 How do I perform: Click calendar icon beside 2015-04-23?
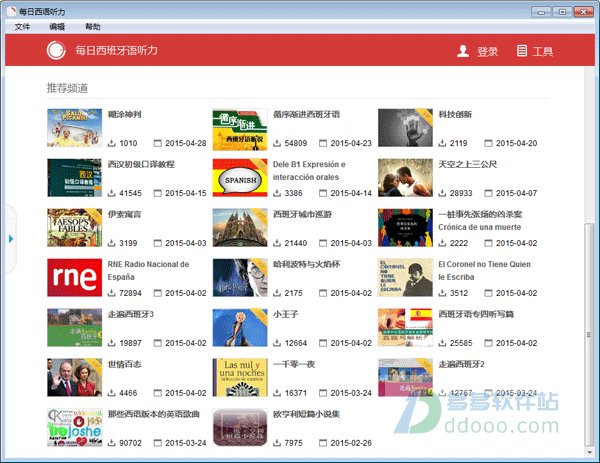pyautogui.click(x=323, y=143)
